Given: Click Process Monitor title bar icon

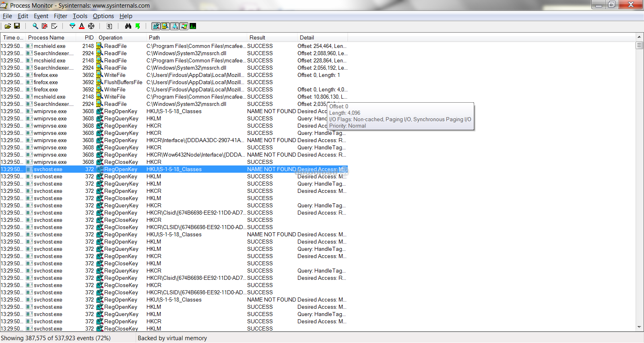Looking at the screenshot, I should click(4, 5).
